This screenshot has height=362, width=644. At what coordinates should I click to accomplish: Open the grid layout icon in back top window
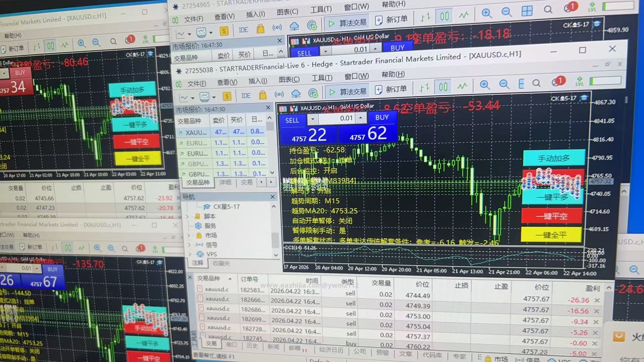coord(527,11)
